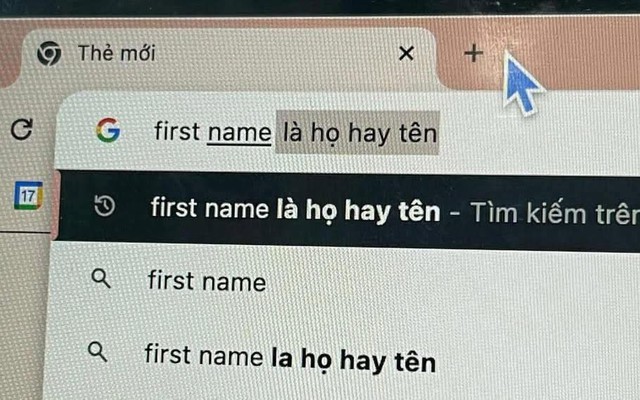Viewport: 640px width, 400px height.
Task: Select the "Thẻ mới" tab title
Action: point(116,53)
